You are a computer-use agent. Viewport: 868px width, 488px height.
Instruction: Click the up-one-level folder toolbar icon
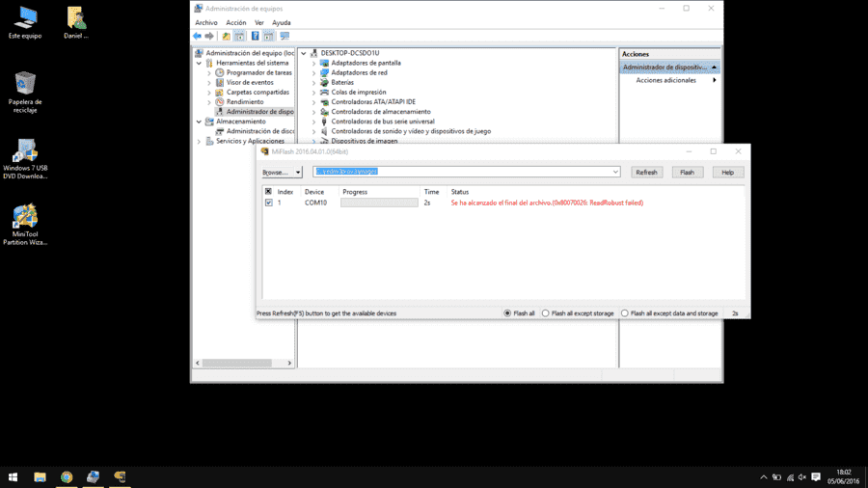point(226,36)
